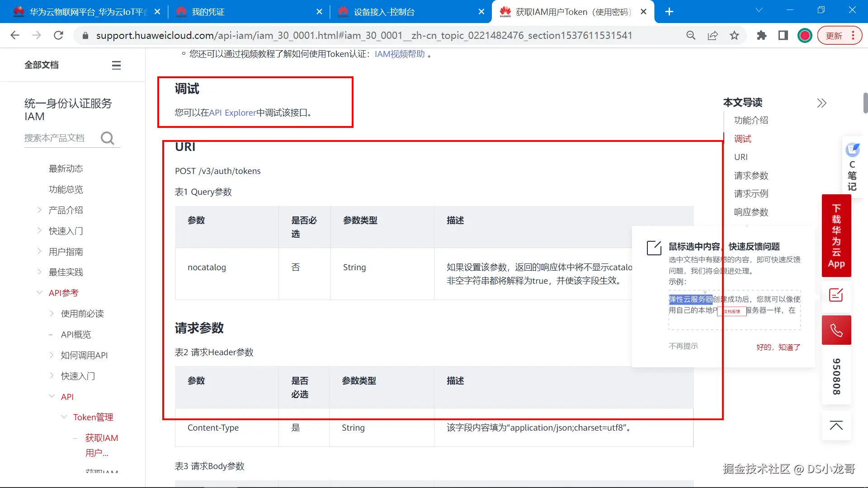This screenshot has height=488, width=868.
Task: Collapse the API参考 tree section
Action: [40, 293]
